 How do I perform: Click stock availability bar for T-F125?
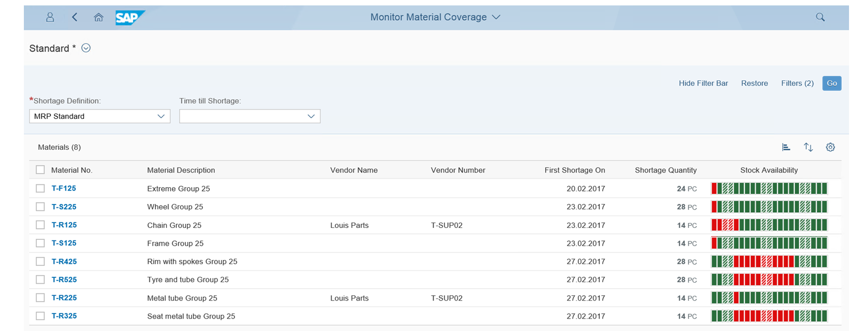tap(769, 188)
